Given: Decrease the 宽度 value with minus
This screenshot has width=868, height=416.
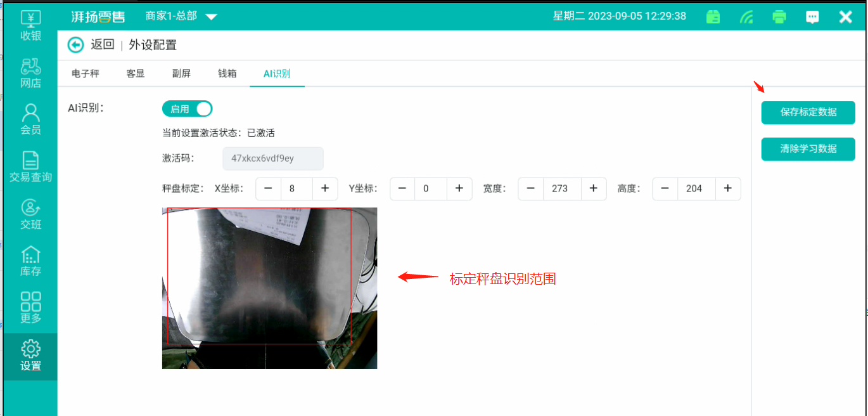Looking at the screenshot, I should (x=531, y=188).
